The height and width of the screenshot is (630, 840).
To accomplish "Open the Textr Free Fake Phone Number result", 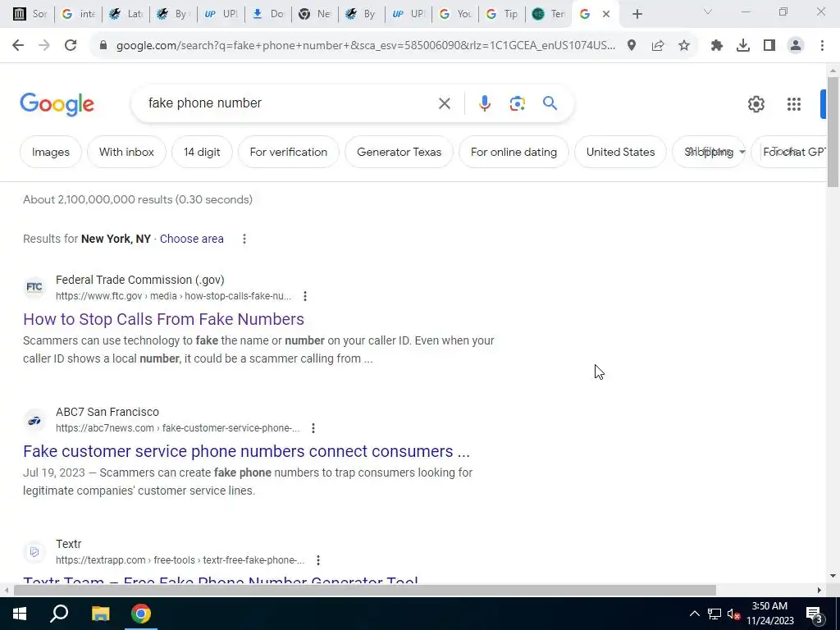I will (x=221, y=581).
